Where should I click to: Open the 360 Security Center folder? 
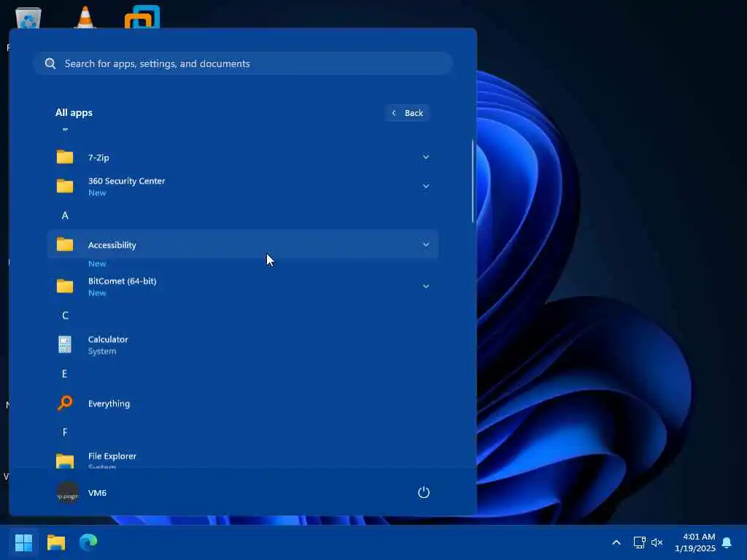[242, 186]
